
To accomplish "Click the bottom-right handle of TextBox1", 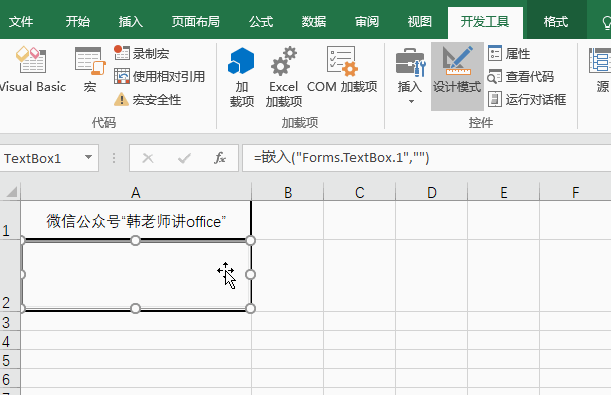I will [x=251, y=309].
